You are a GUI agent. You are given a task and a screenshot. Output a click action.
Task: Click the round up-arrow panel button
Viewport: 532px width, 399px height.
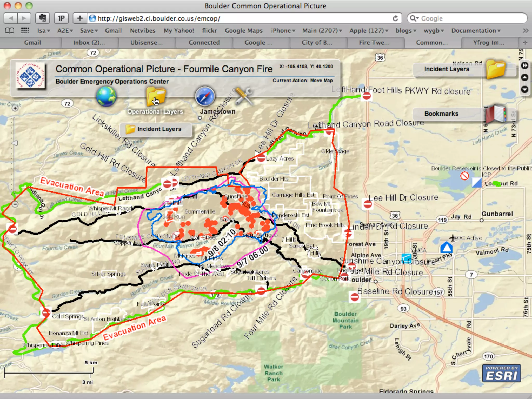[x=525, y=77]
